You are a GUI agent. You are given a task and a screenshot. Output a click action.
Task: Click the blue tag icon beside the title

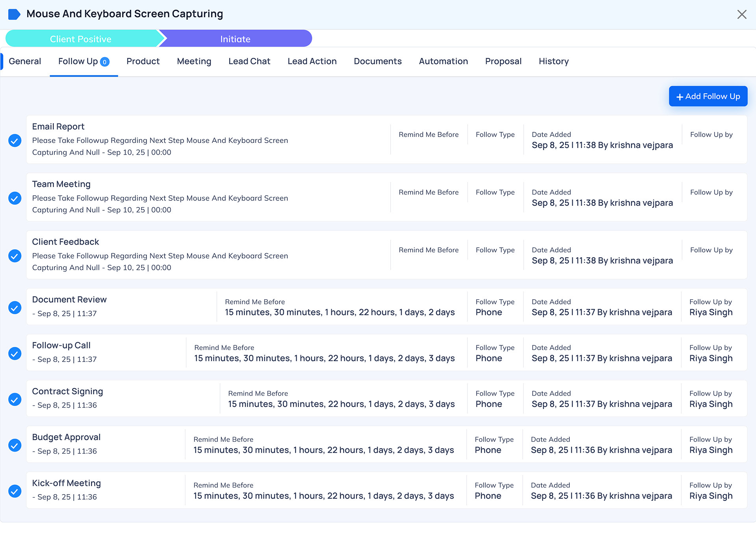[x=14, y=14]
